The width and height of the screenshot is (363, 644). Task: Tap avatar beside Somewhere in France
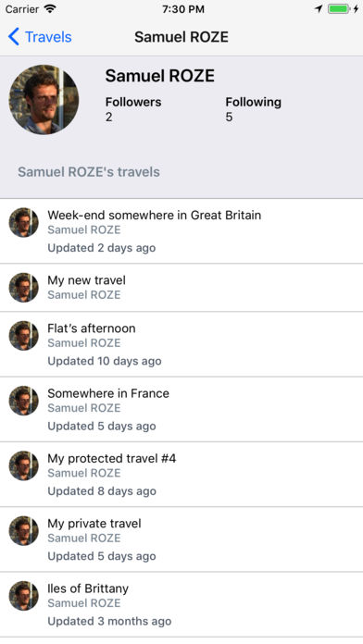24,401
